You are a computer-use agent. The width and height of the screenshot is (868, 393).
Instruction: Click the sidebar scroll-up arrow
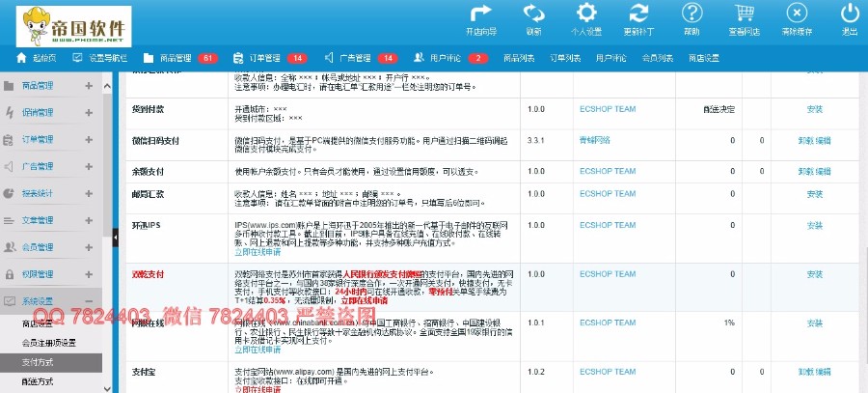(107, 87)
